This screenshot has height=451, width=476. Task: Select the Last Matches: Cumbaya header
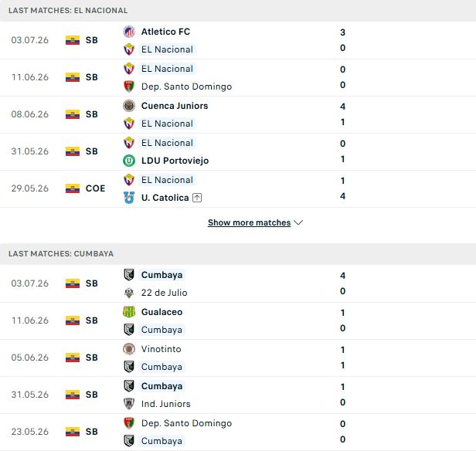pos(61,253)
